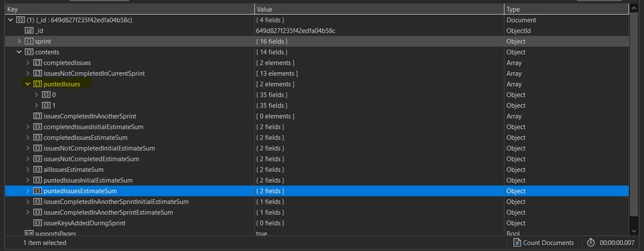Expand issuesCompletedInAnotherSprintInitialEstimateSum object
This screenshot has height=251, width=644.
pyautogui.click(x=28, y=202)
